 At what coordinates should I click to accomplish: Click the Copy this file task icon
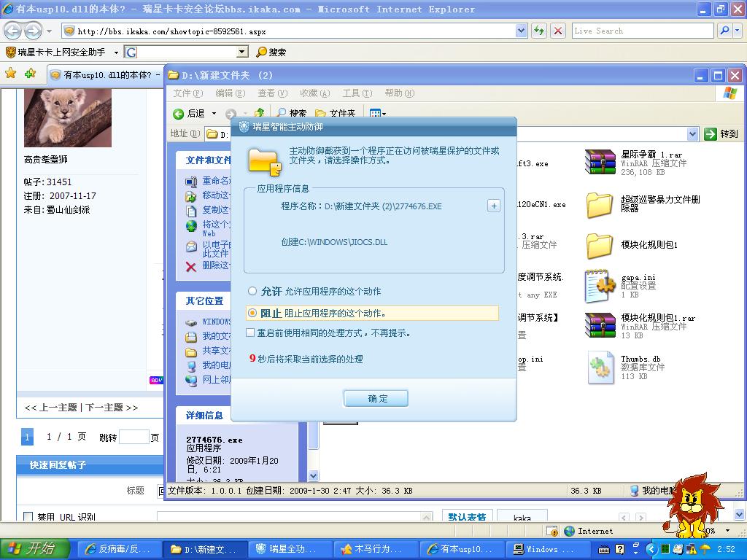point(191,211)
